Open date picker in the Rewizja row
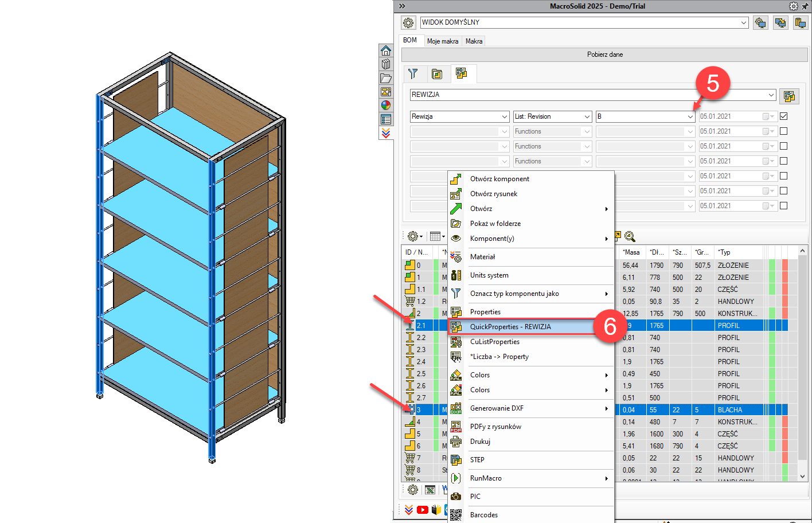 pyautogui.click(x=768, y=116)
